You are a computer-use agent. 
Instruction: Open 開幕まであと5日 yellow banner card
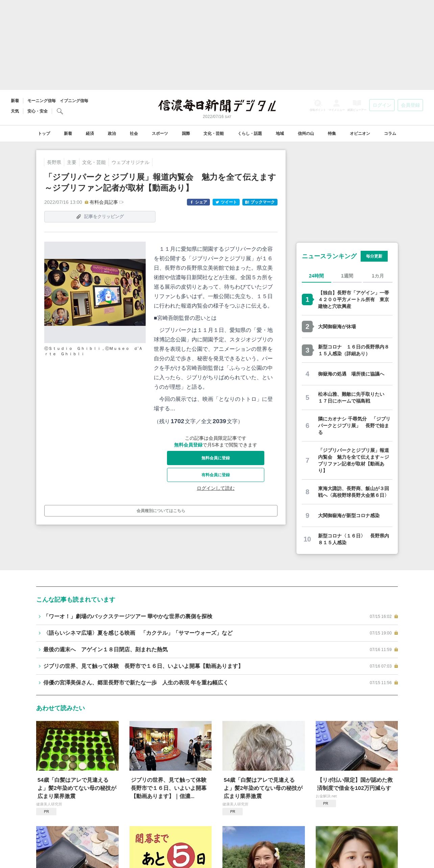pos(170,847)
